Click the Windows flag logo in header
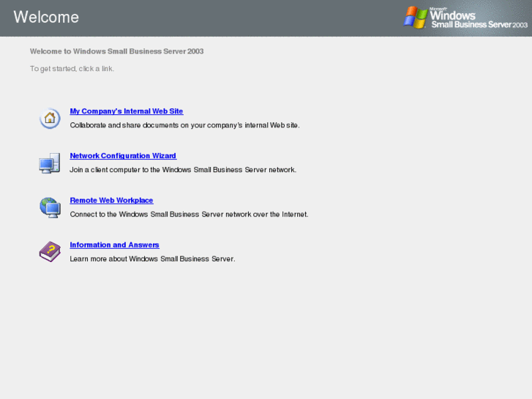The width and height of the screenshot is (532, 399). (416, 17)
